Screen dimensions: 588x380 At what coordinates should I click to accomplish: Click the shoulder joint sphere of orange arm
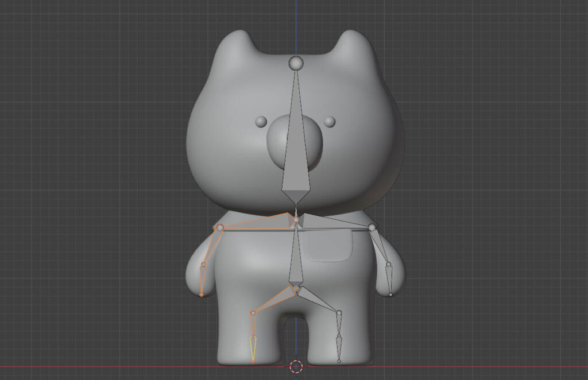(x=219, y=228)
